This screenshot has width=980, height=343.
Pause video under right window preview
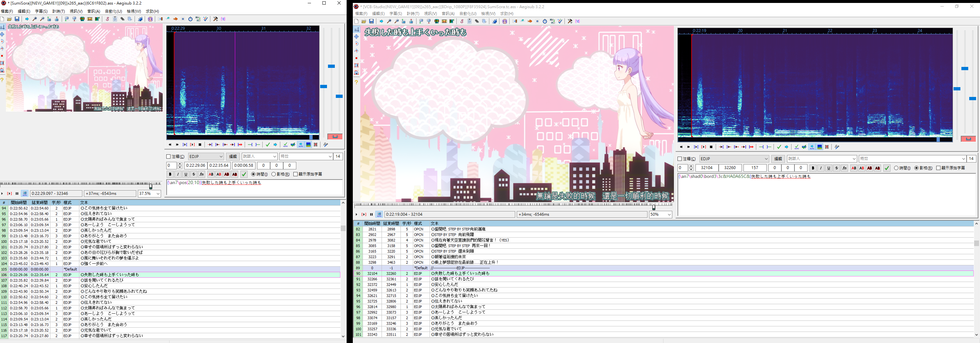tap(371, 214)
